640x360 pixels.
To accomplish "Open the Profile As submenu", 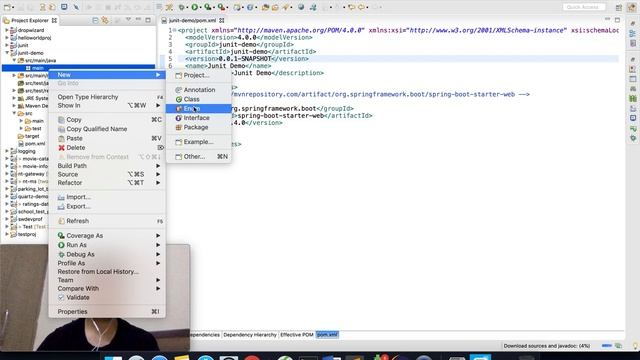I will click(x=107, y=263).
